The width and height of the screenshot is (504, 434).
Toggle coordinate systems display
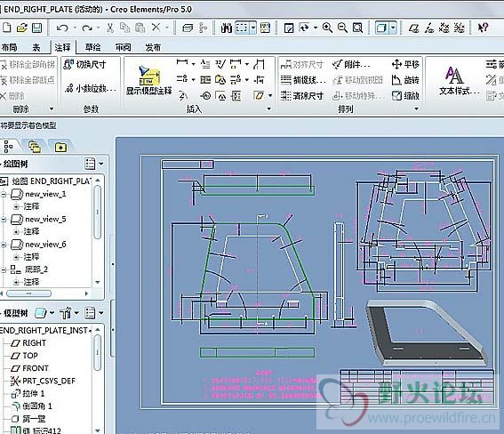(460, 28)
